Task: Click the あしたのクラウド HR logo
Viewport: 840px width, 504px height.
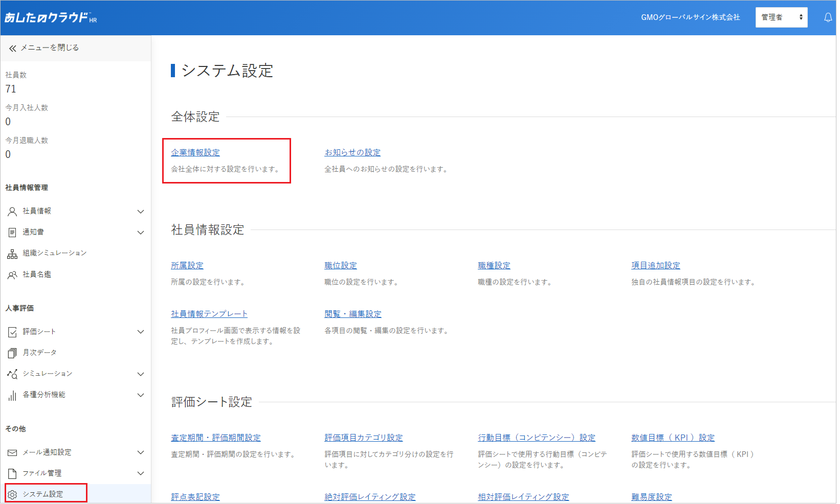Action: coord(51,18)
